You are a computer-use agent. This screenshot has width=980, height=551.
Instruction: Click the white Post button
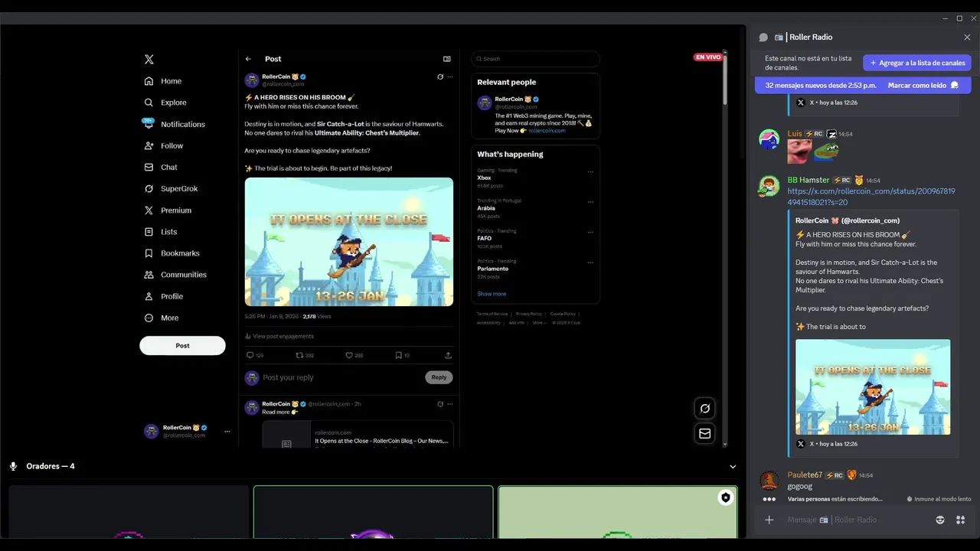click(182, 345)
